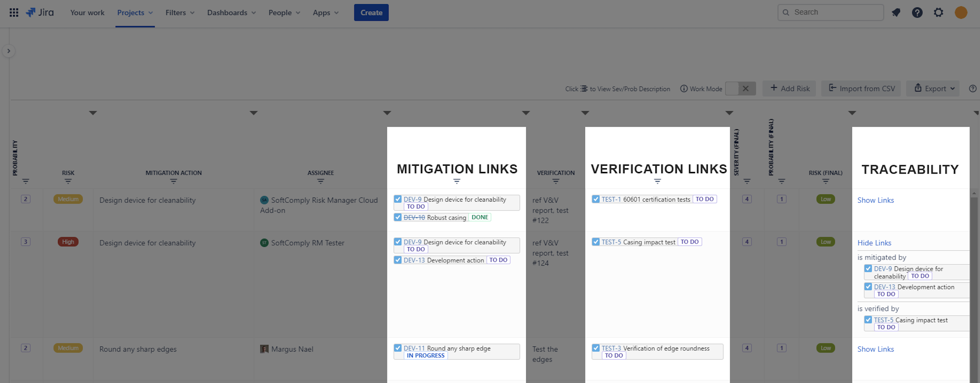980x383 pixels.
Task: Open the notifications icon in top bar
Action: (896, 13)
